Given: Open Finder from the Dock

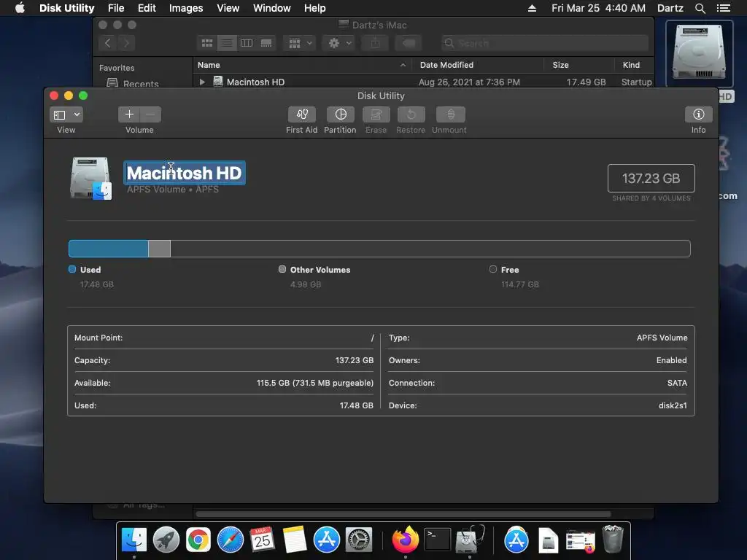Looking at the screenshot, I should tap(134, 540).
